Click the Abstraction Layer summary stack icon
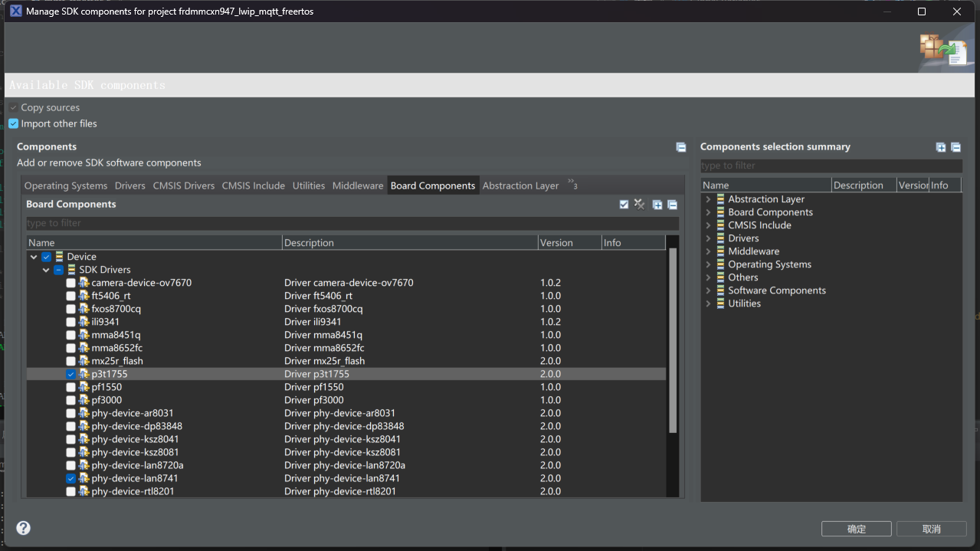 click(720, 199)
